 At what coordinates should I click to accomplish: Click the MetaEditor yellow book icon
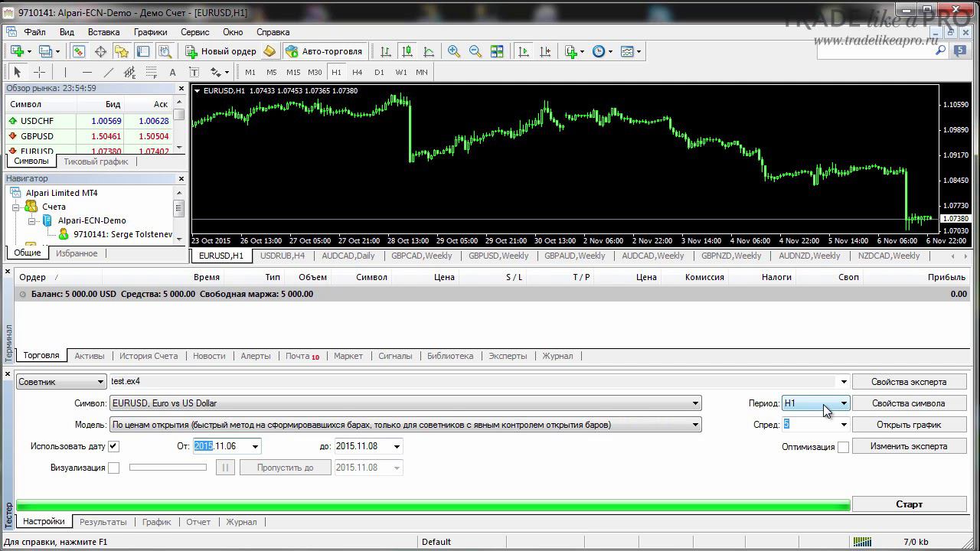click(269, 51)
